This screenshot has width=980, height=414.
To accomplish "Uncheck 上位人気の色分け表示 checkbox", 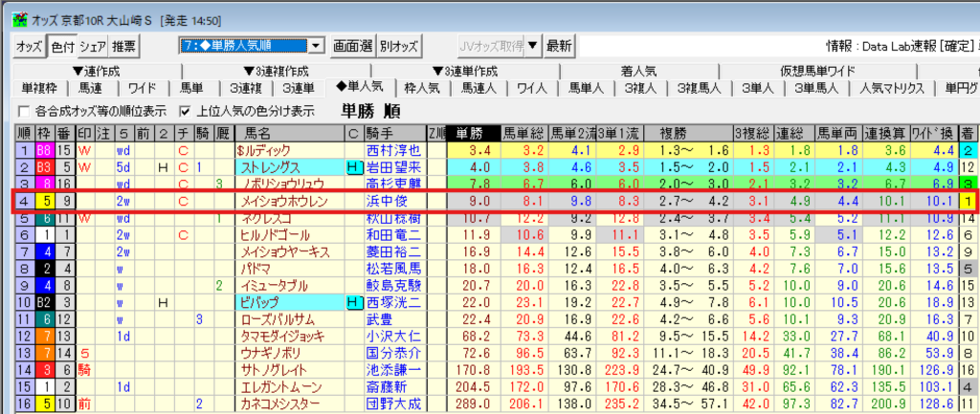I will point(186,110).
